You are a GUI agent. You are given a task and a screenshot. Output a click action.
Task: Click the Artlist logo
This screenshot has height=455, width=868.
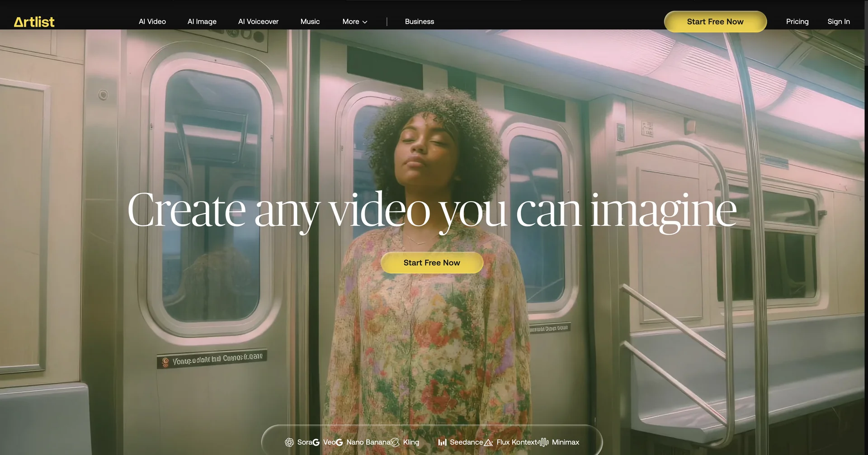pyautogui.click(x=34, y=22)
